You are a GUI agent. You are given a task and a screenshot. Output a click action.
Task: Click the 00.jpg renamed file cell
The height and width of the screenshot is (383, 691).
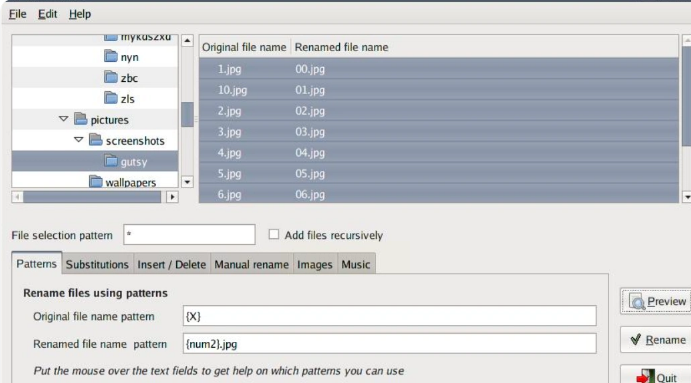tap(310, 69)
